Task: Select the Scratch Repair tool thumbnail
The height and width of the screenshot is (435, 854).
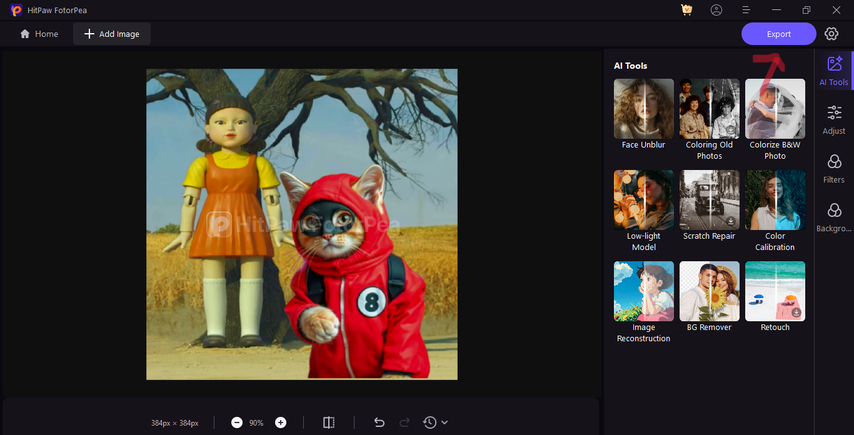Action: [x=709, y=199]
